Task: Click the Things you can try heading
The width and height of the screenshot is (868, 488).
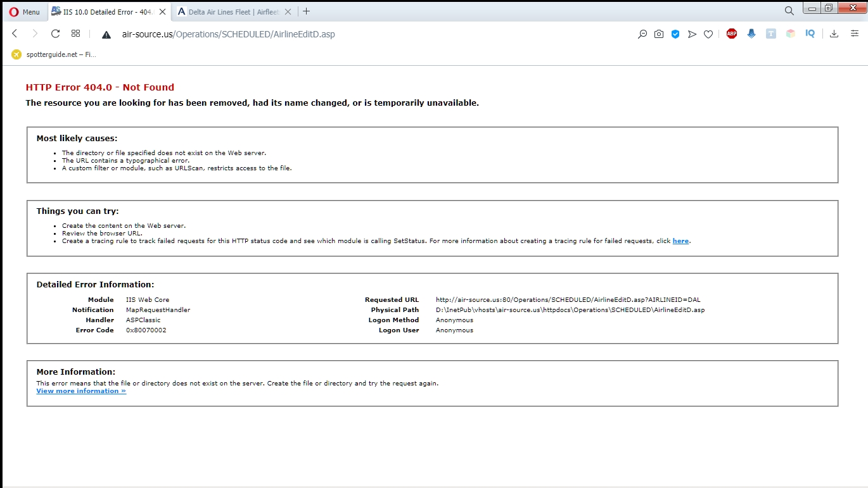Action: pos(77,211)
